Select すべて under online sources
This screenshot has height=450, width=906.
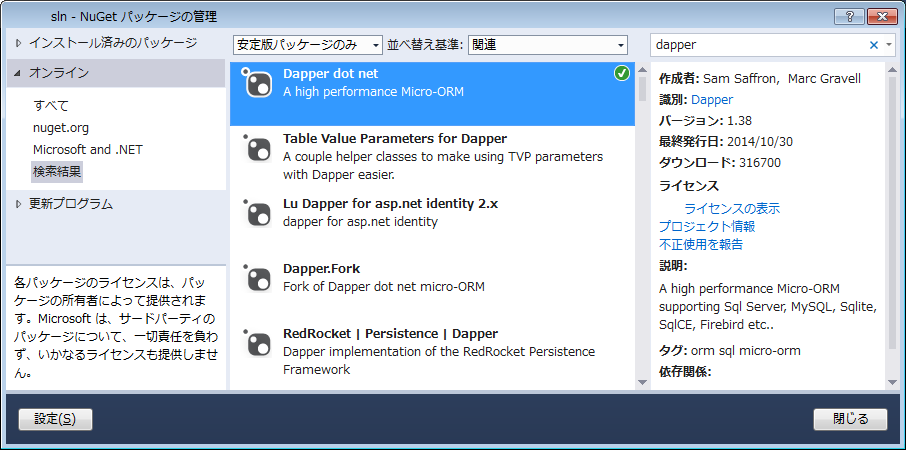(51, 105)
